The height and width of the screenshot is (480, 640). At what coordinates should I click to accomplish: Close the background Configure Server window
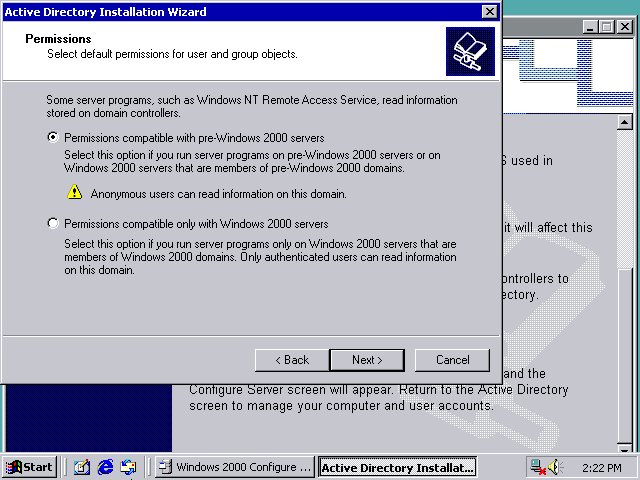click(624, 27)
